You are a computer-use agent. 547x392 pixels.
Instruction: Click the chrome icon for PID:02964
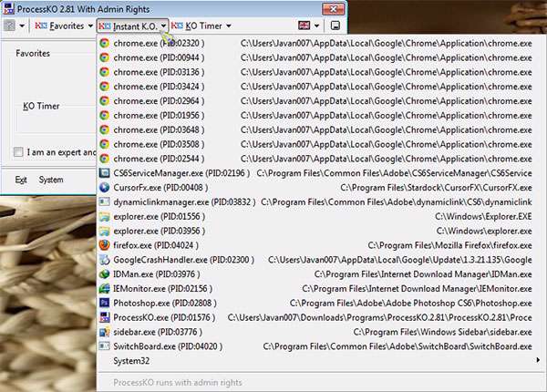click(104, 101)
